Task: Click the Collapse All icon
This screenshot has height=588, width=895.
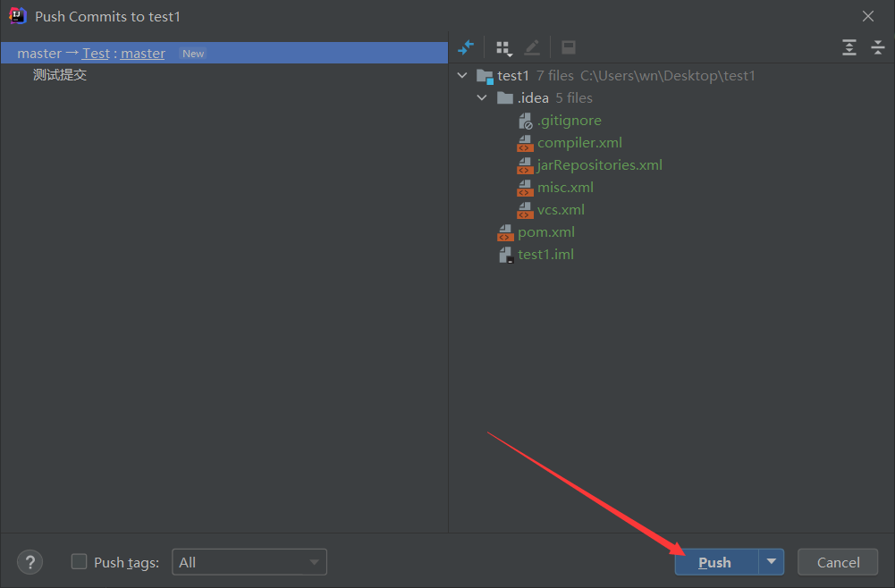Action: click(878, 47)
